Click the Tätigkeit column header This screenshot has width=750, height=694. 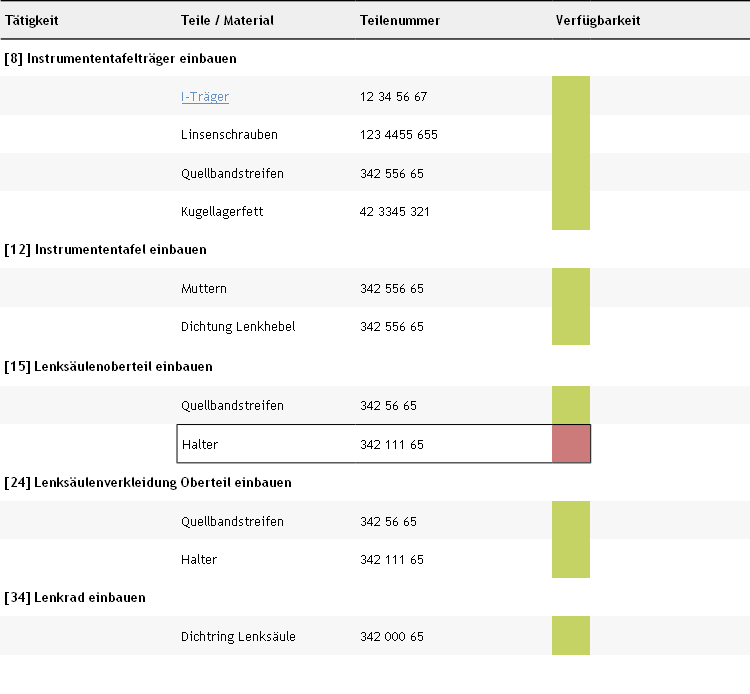(x=33, y=20)
